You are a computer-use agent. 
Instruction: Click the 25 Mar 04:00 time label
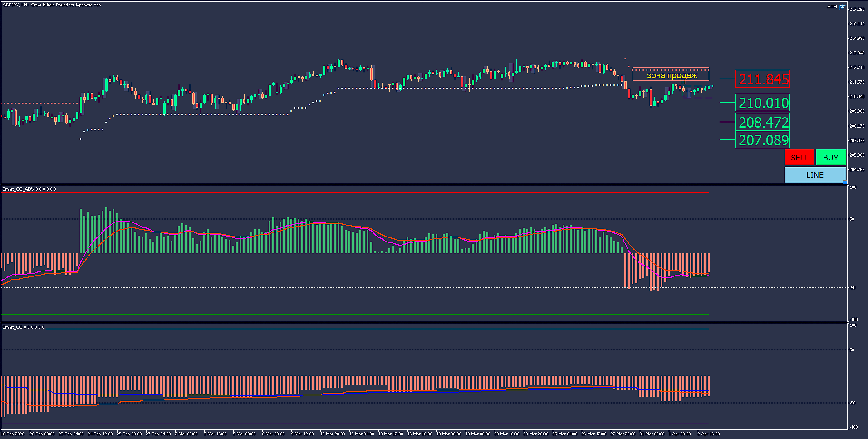click(565, 434)
